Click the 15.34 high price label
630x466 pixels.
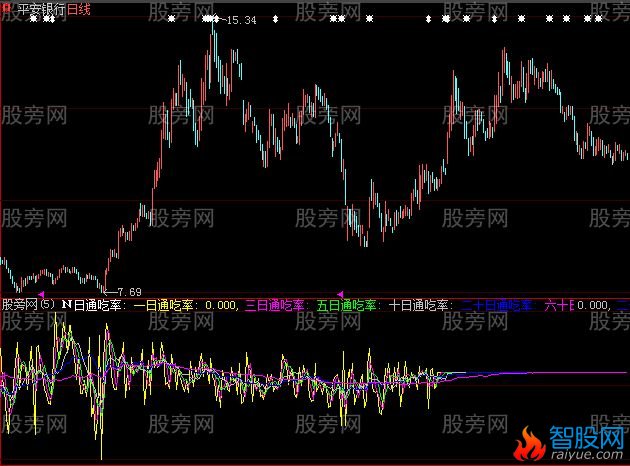241,20
